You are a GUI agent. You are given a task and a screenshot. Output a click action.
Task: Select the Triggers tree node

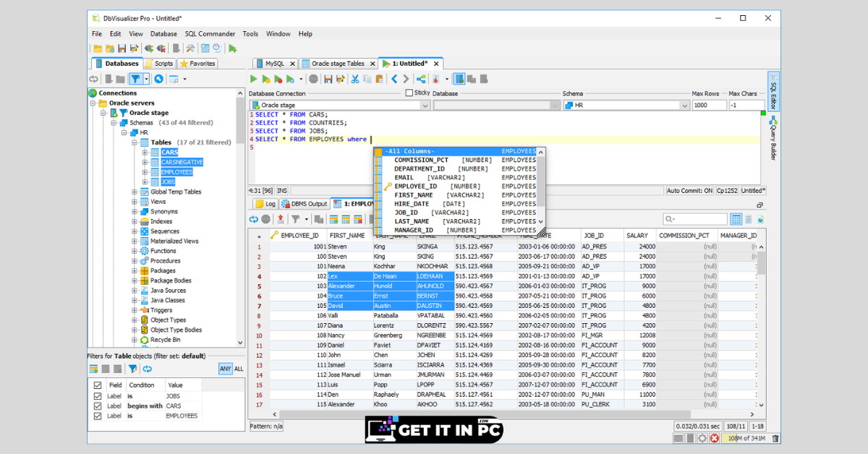click(161, 310)
